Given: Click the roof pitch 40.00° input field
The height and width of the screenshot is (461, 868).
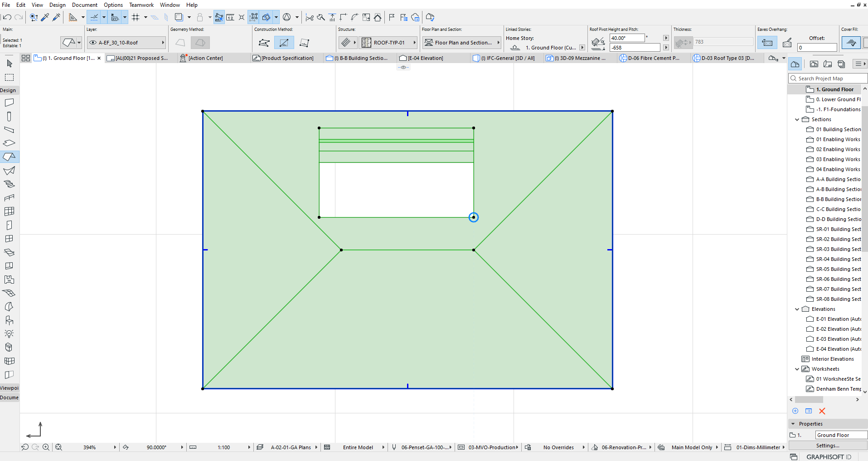Looking at the screenshot, I should 627,38.
